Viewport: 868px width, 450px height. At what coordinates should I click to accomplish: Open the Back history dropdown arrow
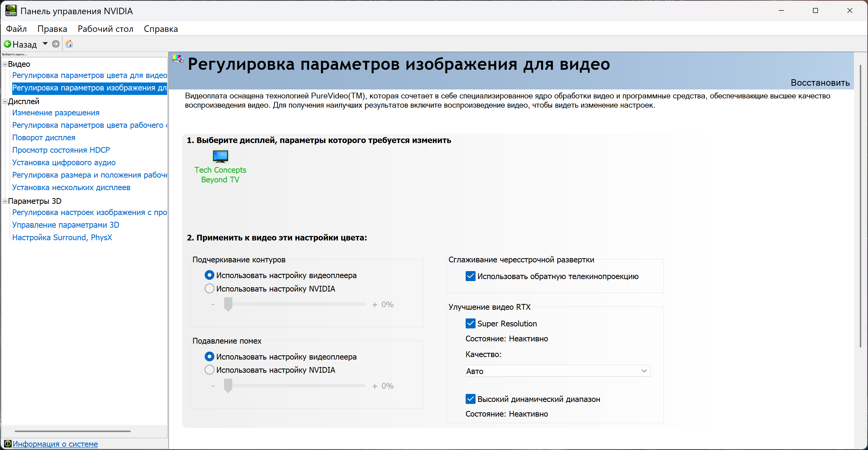click(45, 44)
